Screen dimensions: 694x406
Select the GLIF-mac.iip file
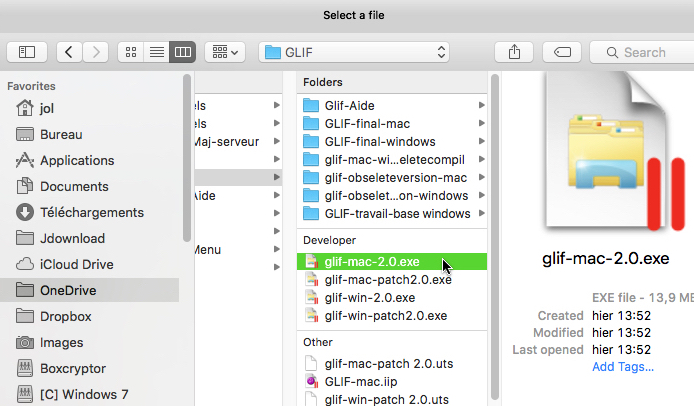(x=362, y=381)
